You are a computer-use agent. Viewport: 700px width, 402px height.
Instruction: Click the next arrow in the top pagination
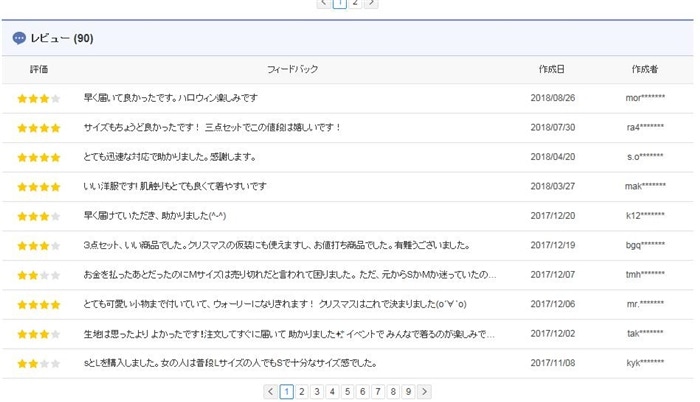click(x=372, y=3)
